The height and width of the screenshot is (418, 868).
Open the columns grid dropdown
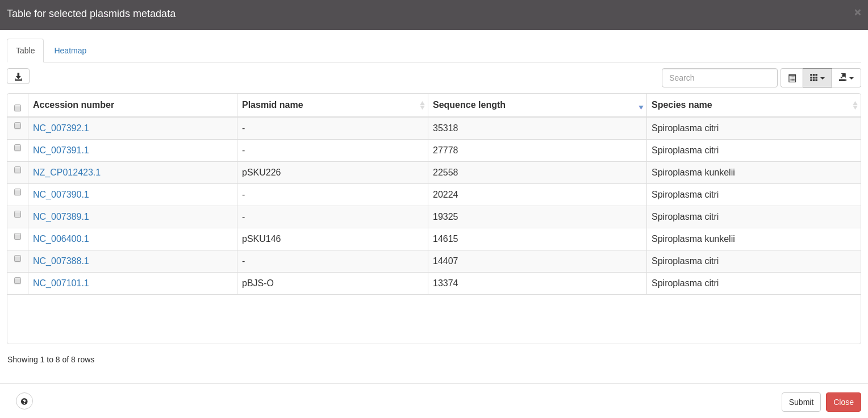click(x=817, y=78)
